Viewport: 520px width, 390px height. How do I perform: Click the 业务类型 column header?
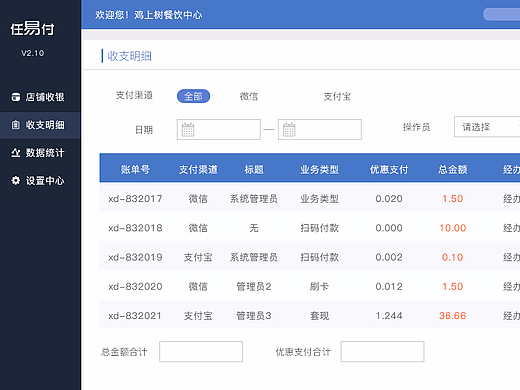pos(319,169)
